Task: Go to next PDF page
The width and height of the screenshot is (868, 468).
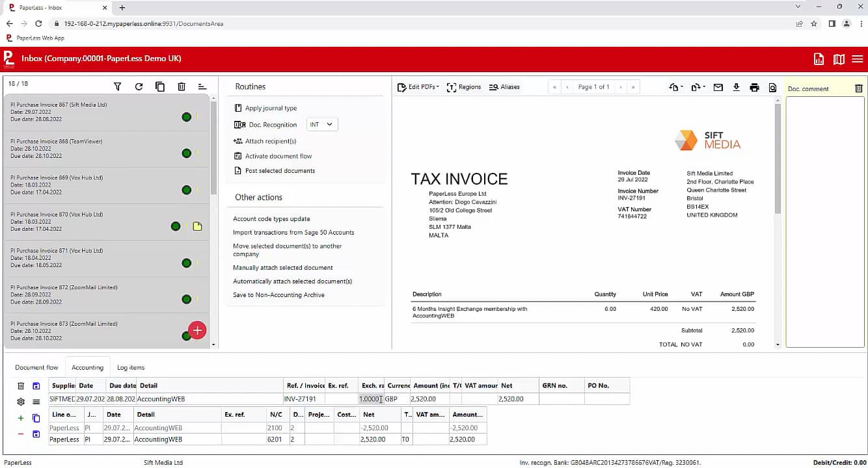Action: pos(621,87)
